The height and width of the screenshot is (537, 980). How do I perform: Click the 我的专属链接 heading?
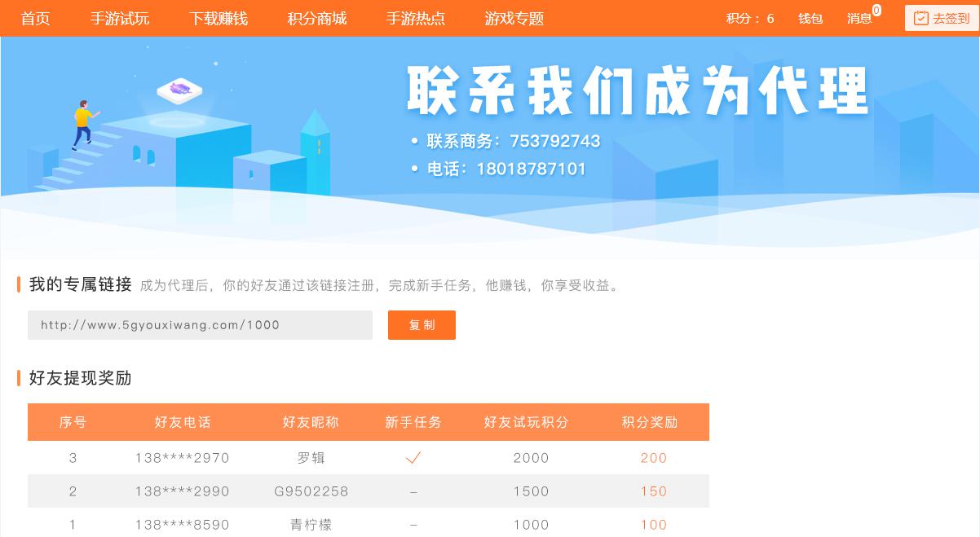[x=81, y=284]
